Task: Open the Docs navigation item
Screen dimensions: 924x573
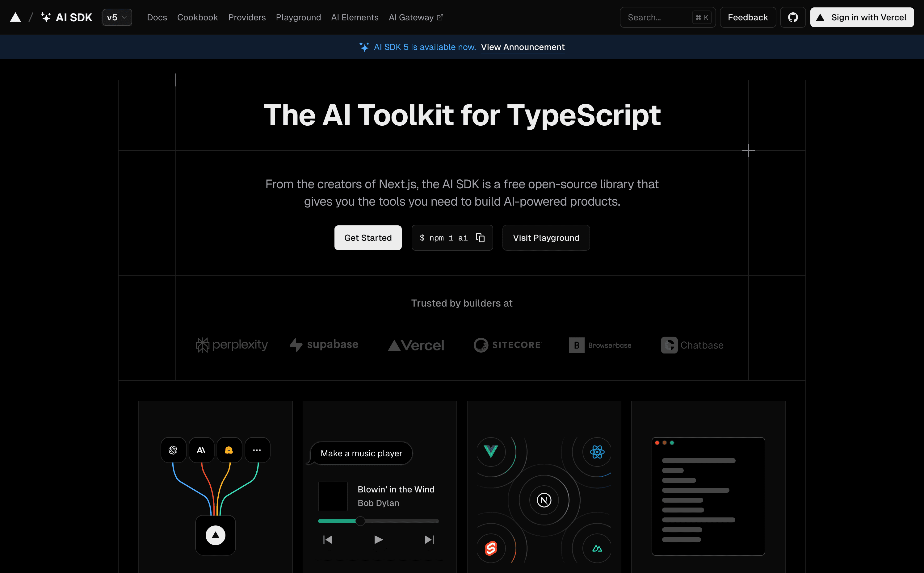Action: pos(157,17)
